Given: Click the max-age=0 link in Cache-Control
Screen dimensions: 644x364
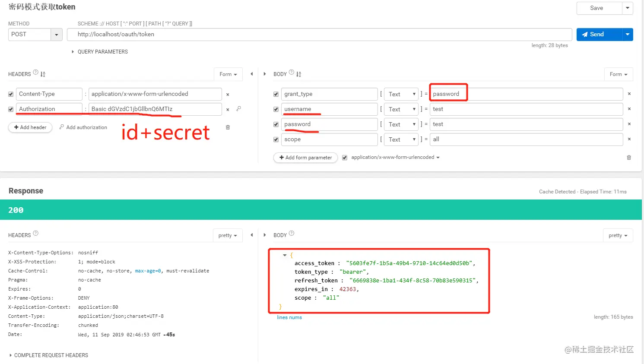Looking at the screenshot, I should click(x=148, y=271).
